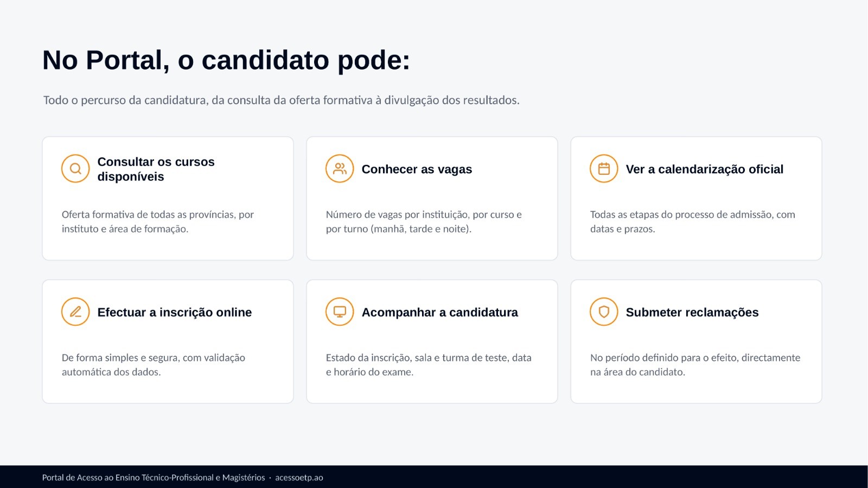Open Ver a calendarização oficial heading

[x=705, y=169]
